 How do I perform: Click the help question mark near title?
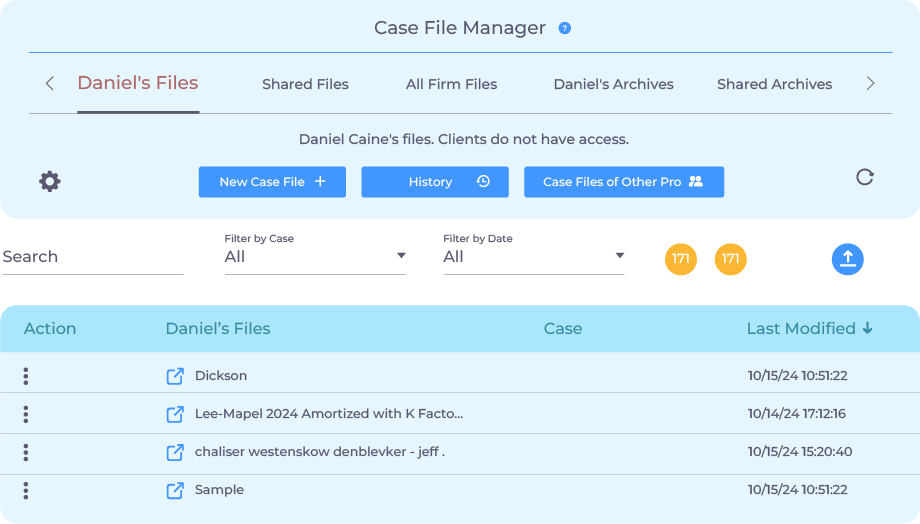[565, 28]
